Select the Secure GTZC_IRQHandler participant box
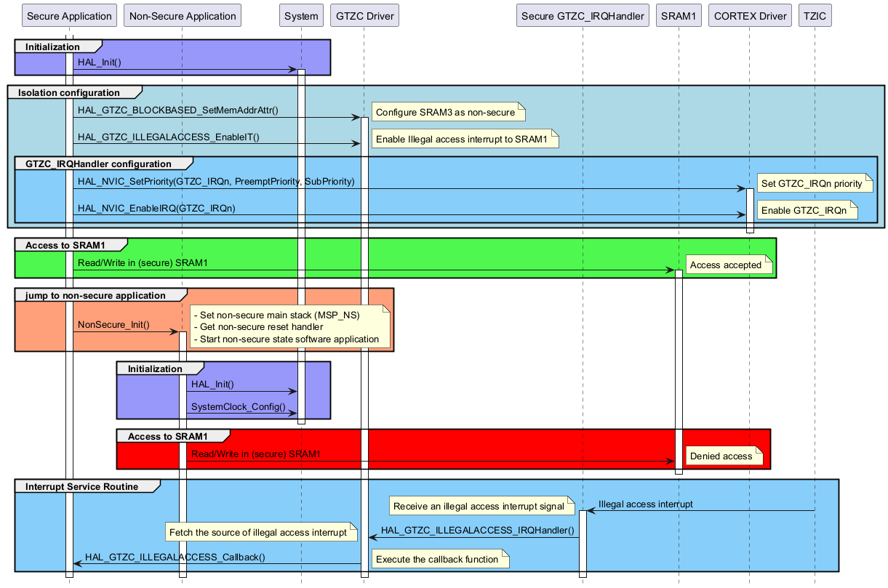Screen dimensions: 888x588 [x=583, y=16]
